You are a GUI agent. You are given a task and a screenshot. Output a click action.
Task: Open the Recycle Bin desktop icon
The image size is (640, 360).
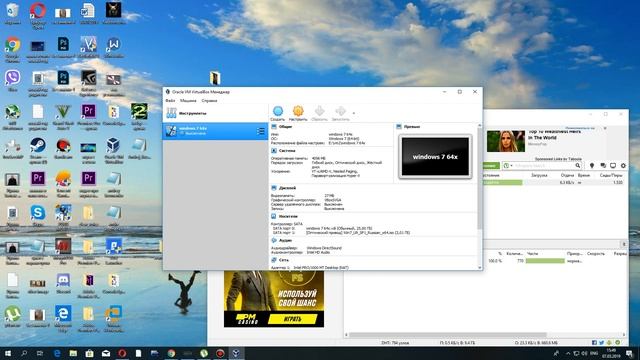click(13, 10)
